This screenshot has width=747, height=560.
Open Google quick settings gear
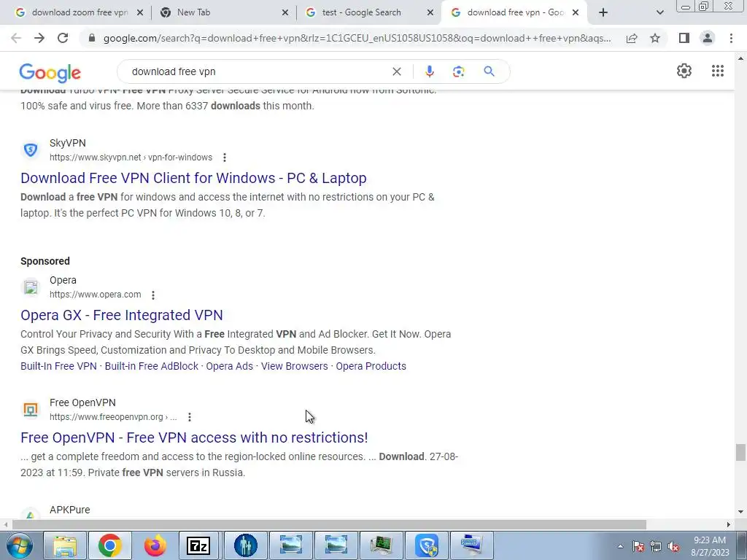tap(684, 71)
